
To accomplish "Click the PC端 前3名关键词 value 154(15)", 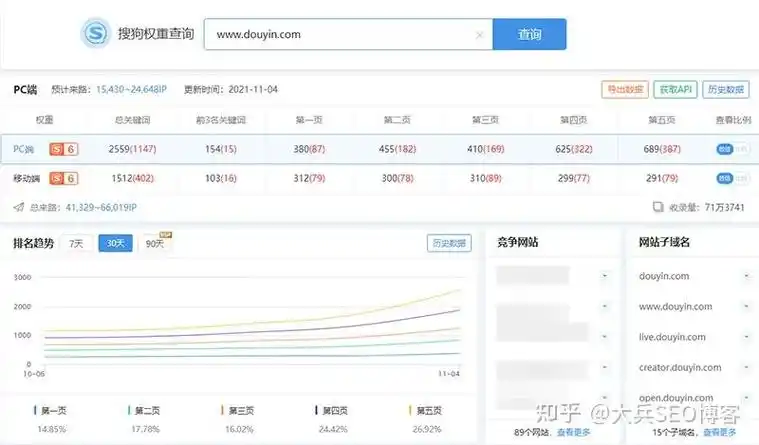I will [220, 149].
